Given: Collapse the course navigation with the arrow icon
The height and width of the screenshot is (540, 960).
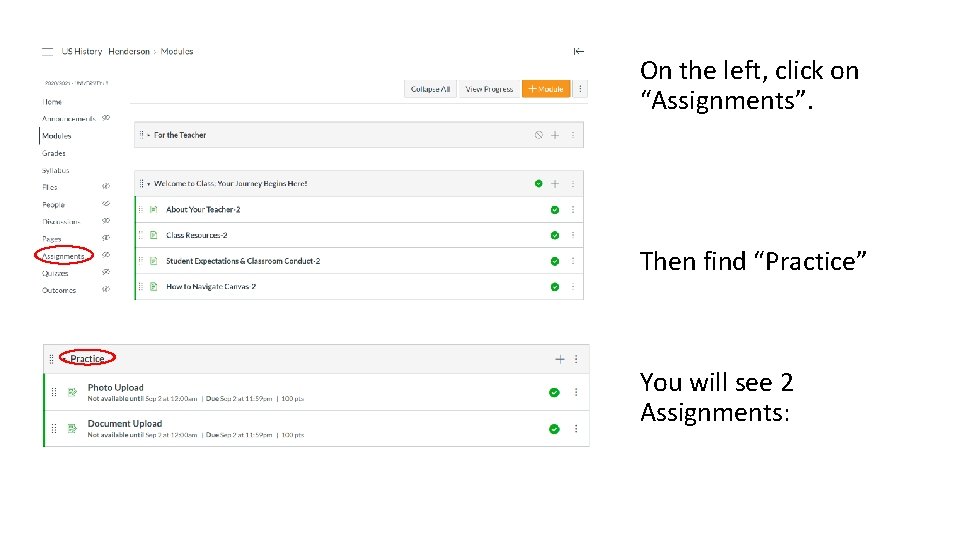Looking at the screenshot, I should [x=578, y=51].
